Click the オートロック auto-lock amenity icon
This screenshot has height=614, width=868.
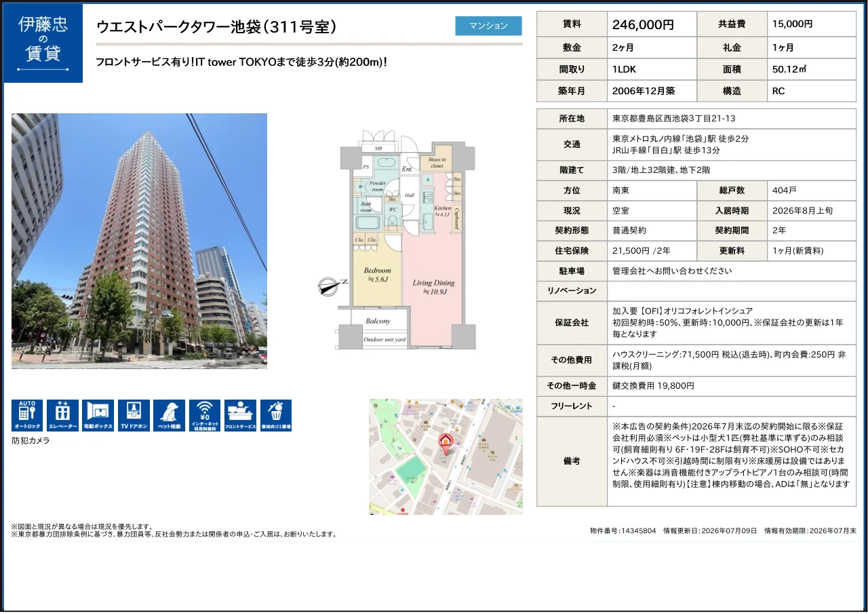coord(27,415)
